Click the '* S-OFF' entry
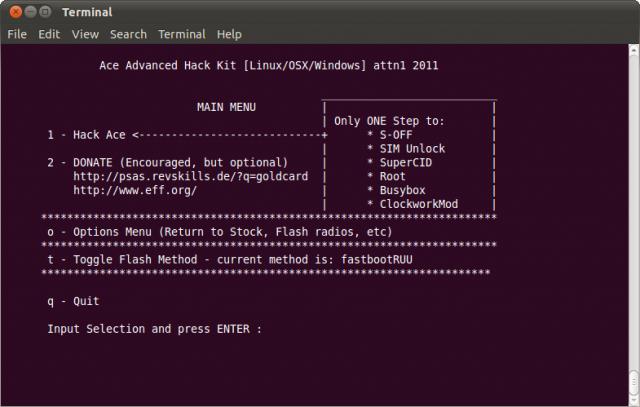The image size is (640, 407). click(x=390, y=135)
